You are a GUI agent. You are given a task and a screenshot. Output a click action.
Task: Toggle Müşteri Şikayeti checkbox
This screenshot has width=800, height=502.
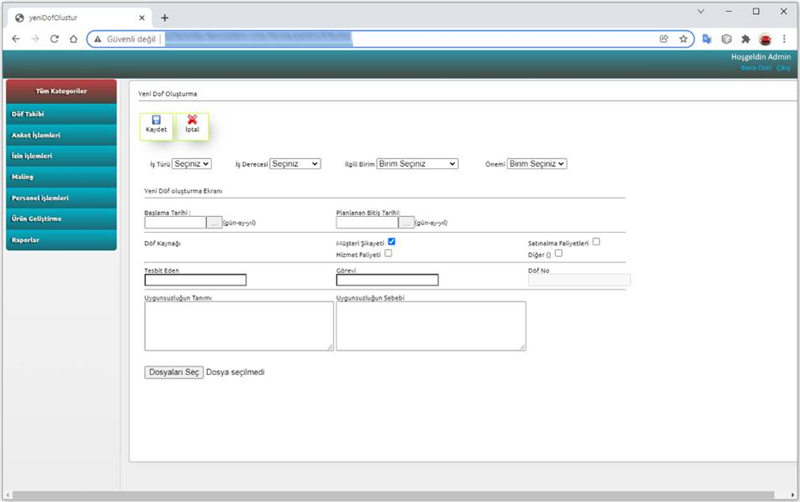[391, 242]
